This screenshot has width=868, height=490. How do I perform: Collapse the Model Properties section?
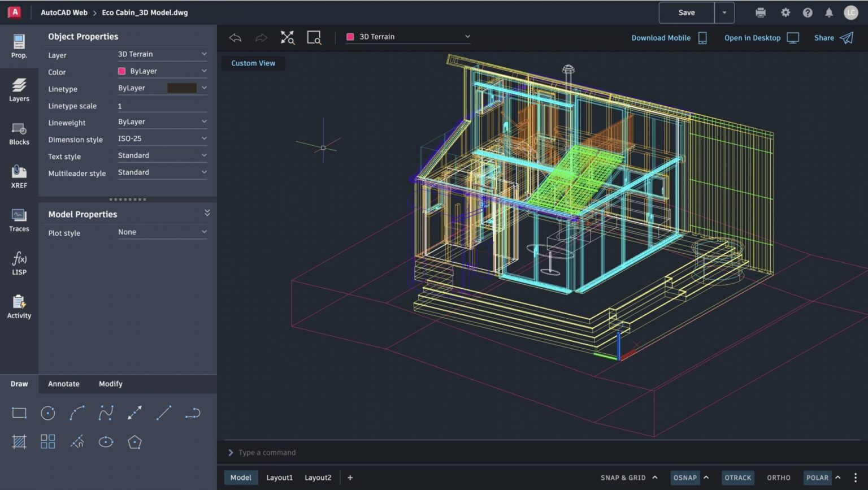[207, 213]
